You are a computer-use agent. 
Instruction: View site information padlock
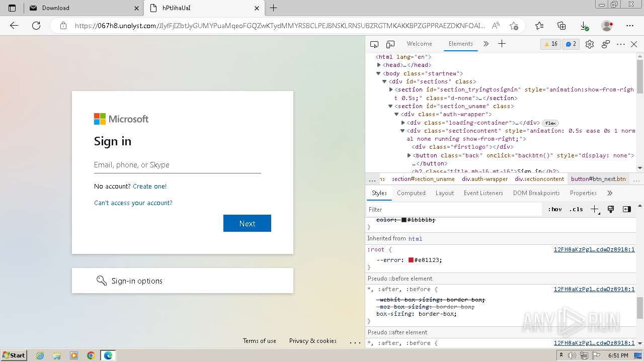point(63,26)
